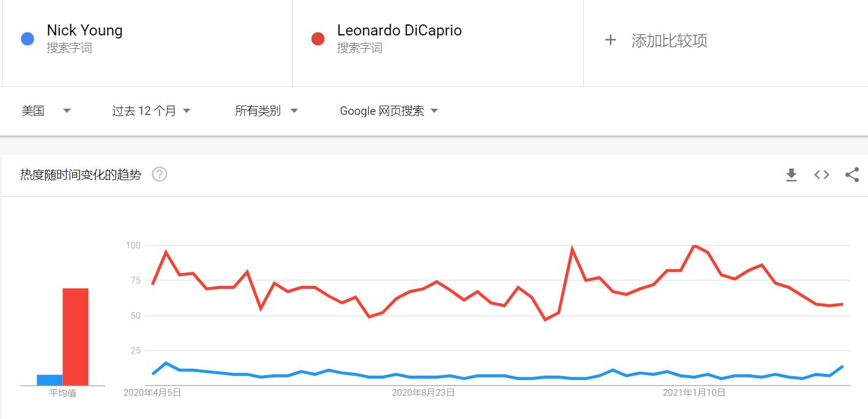Click the embed code icon
The height and width of the screenshot is (419, 868).
click(x=822, y=175)
